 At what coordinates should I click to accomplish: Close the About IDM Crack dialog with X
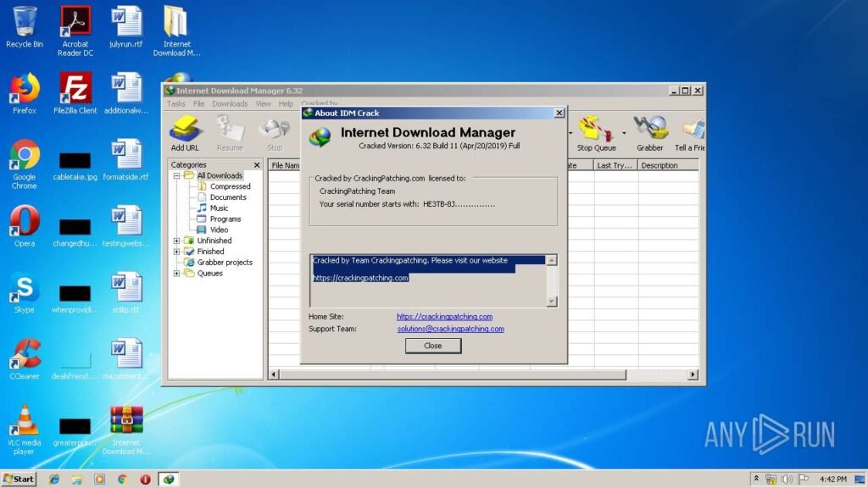coord(559,113)
